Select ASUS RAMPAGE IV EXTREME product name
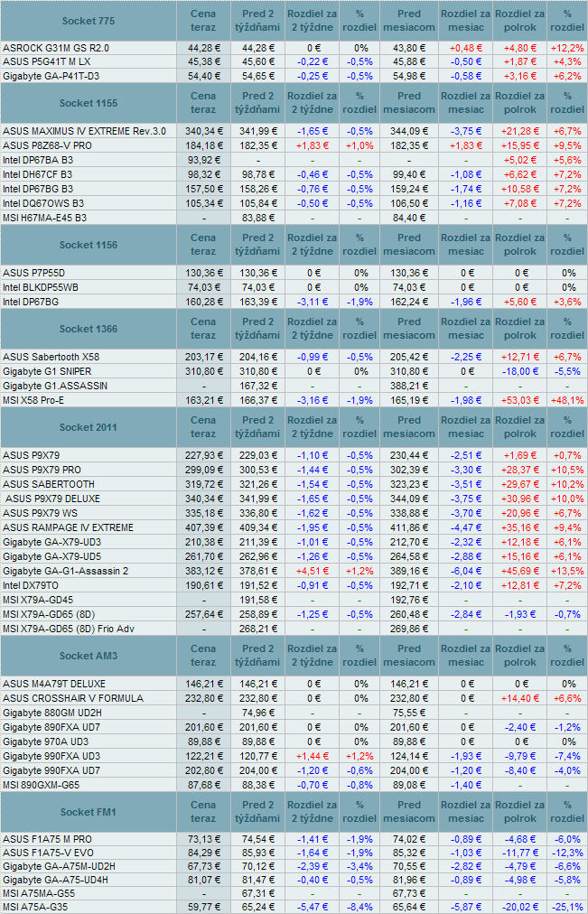Viewport: 588px width, 914px height. (x=68, y=527)
